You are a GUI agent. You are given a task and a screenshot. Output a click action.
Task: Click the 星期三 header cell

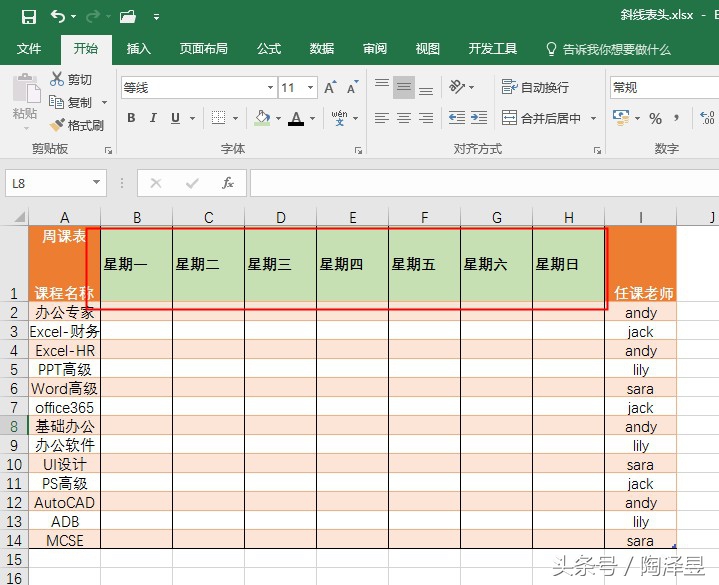point(280,265)
